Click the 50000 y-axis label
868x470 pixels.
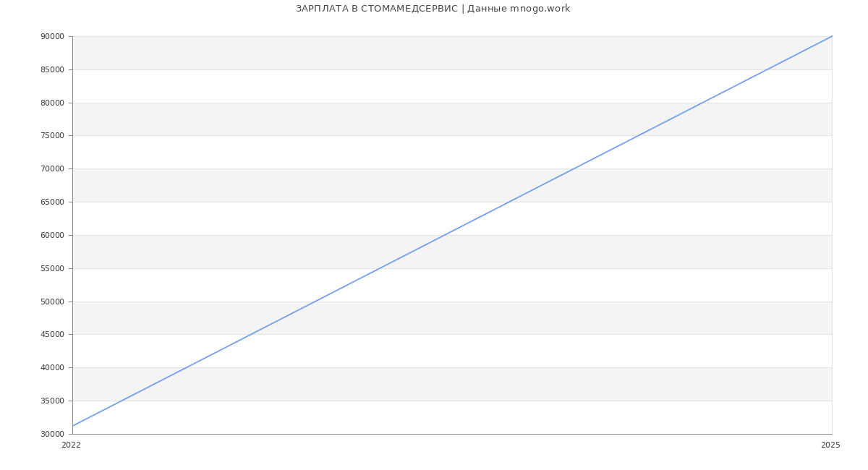click(x=52, y=302)
